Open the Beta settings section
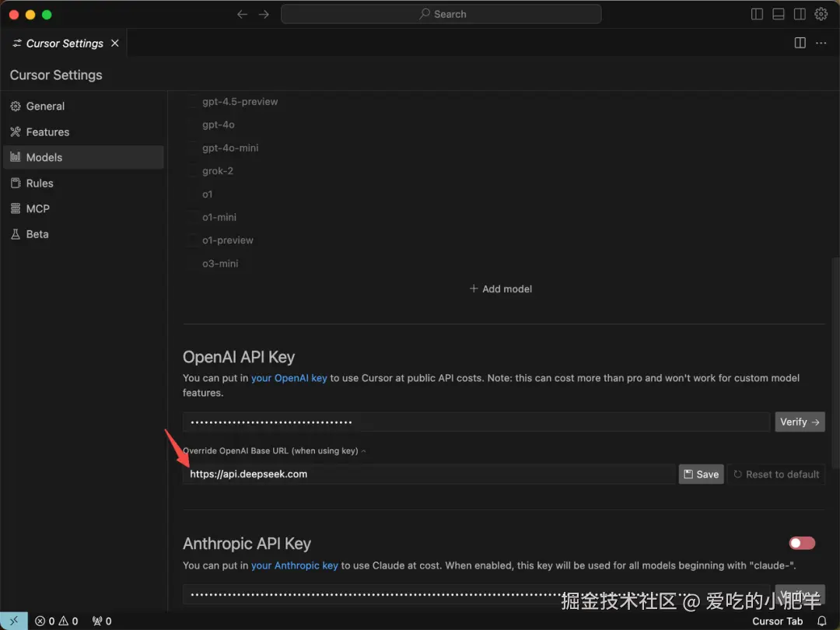840x630 pixels. 83,234
